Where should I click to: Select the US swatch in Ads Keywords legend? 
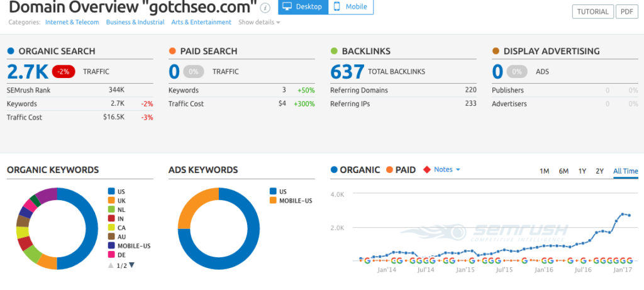(273, 191)
